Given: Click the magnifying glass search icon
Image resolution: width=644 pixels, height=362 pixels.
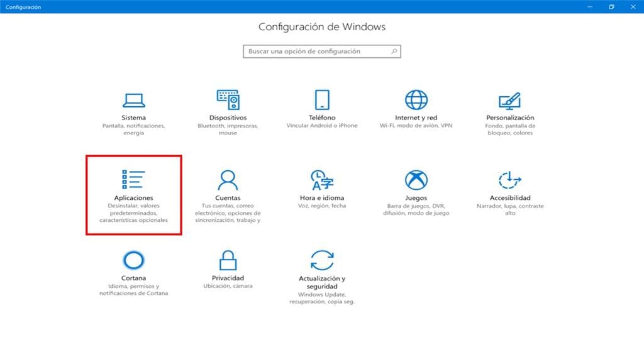Looking at the screenshot, I should (x=394, y=52).
